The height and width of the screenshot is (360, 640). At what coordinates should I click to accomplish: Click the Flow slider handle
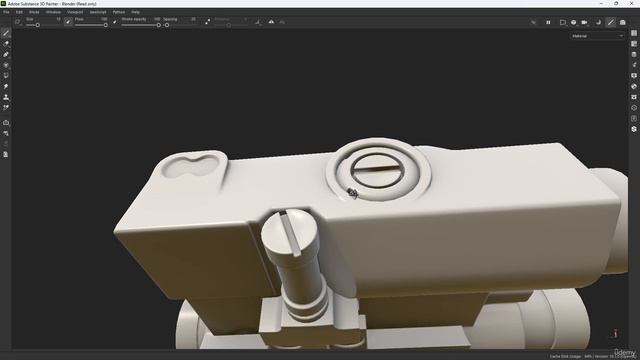click(x=106, y=25)
